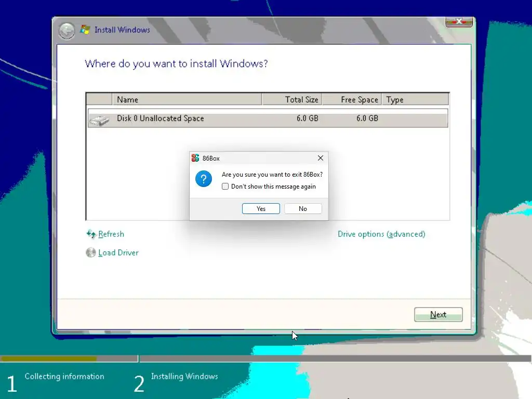Sort by the Free Space column header

[352, 99]
